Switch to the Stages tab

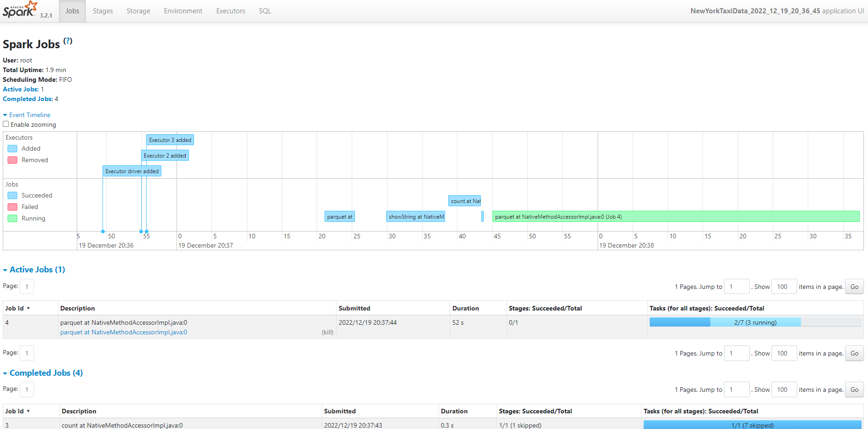pyautogui.click(x=103, y=11)
